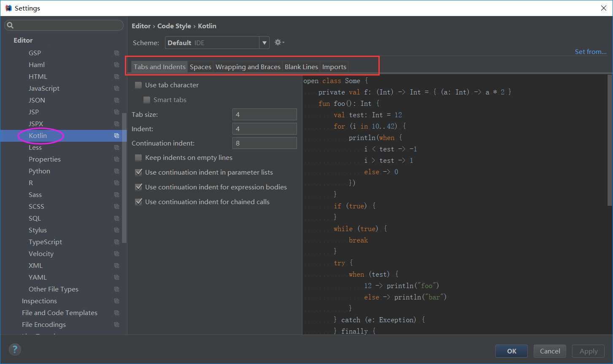Click the search magnifier icon
The width and height of the screenshot is (613, 364).
11,25
